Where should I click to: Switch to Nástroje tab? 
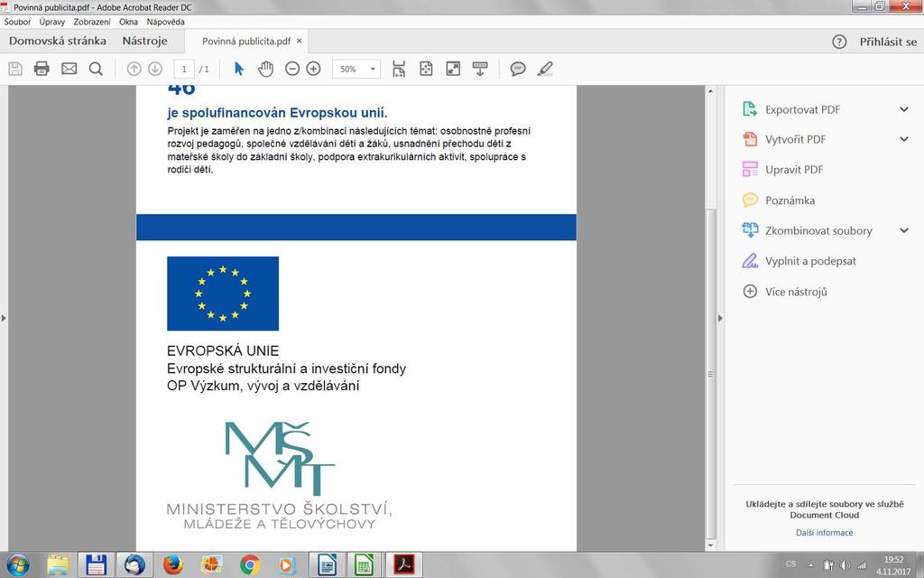144,41
